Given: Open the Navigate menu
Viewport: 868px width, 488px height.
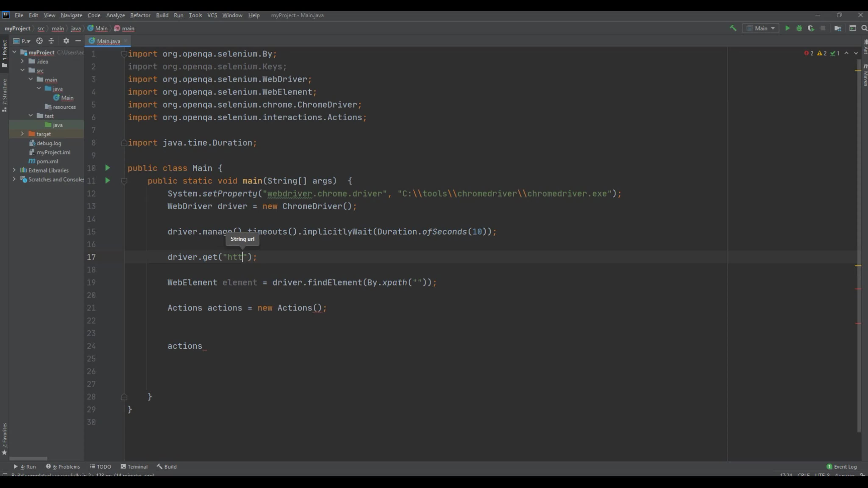Looking at the screenshot, I should 71,15.
